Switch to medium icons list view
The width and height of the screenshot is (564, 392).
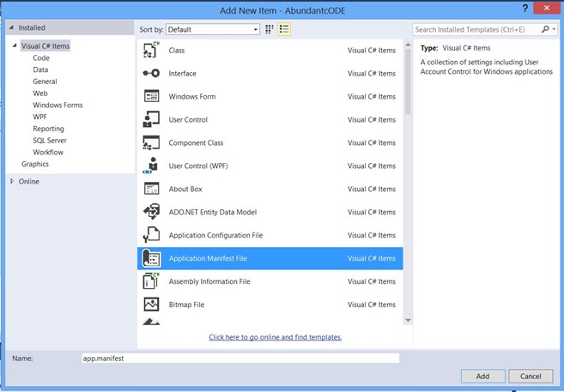(284, 29)
